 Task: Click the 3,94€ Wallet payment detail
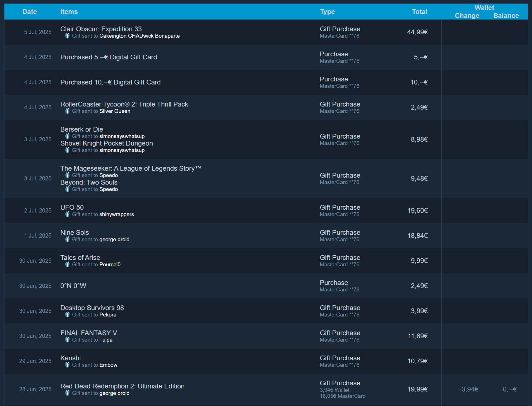(x=334, y=390)
